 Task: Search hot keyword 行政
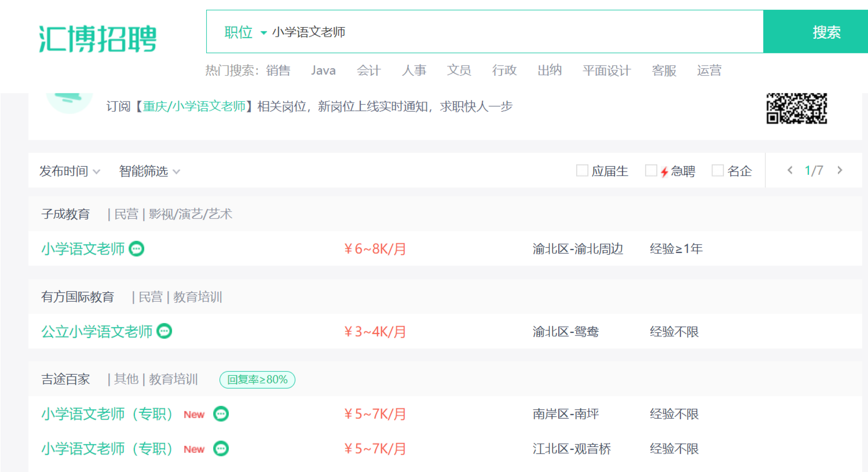(504, 71)
